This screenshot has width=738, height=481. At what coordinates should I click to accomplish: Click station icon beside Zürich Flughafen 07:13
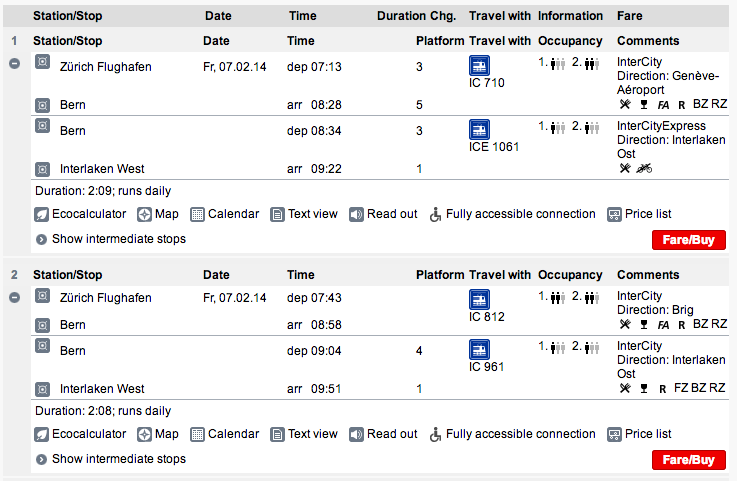(x=42, y=62)
